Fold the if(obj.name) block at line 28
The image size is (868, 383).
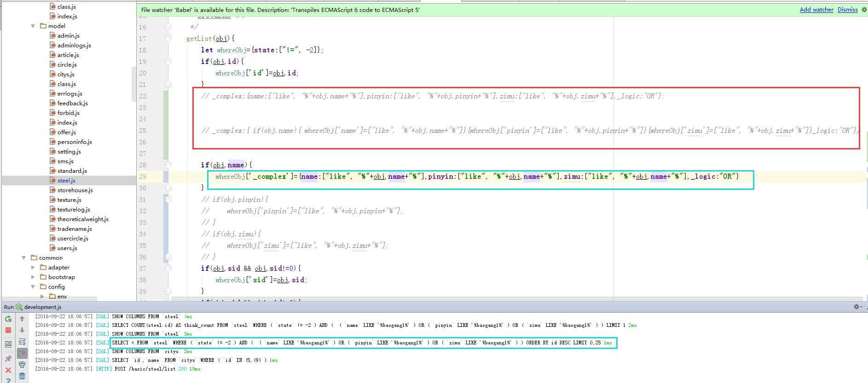(x=168, y=165)
